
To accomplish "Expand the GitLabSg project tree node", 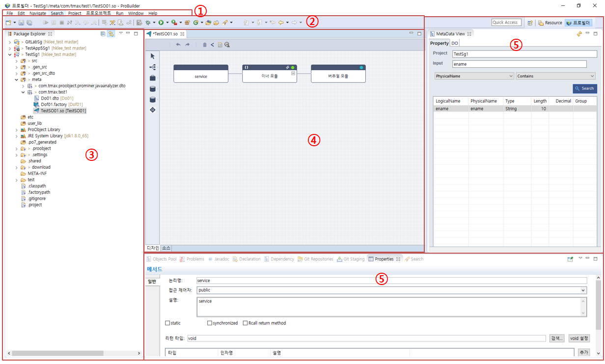I will pos(10,42).
